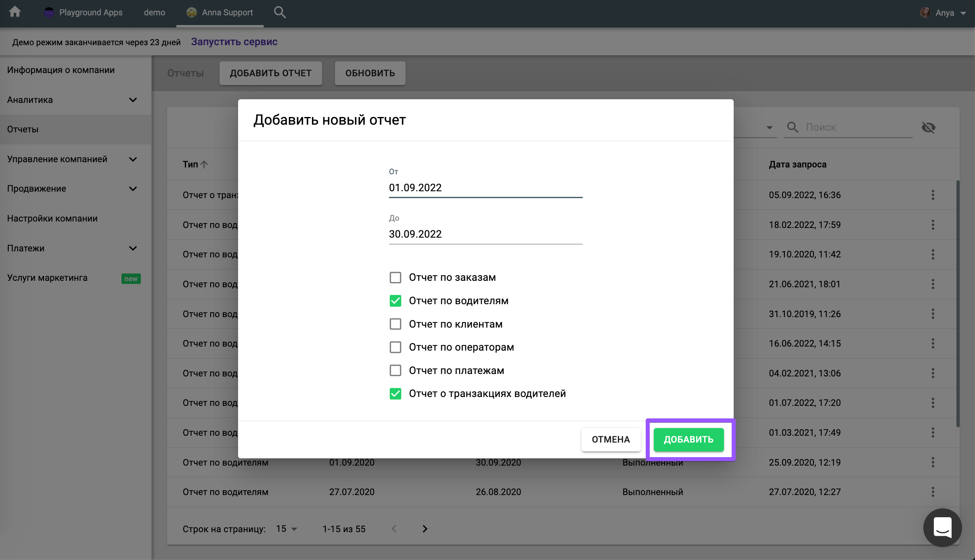Click the ОТМЕНА button
Screen dimensions: 975x560
pos(611,439)
